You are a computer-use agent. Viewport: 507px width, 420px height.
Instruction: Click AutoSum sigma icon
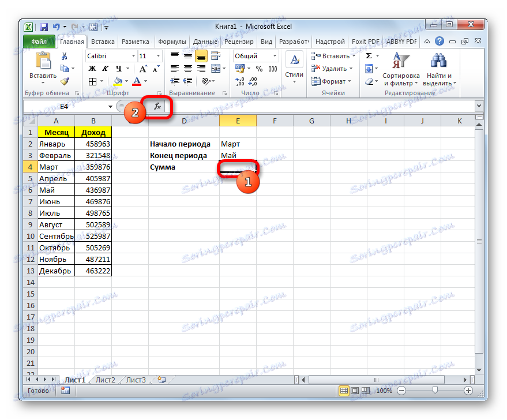pos(369,56)
